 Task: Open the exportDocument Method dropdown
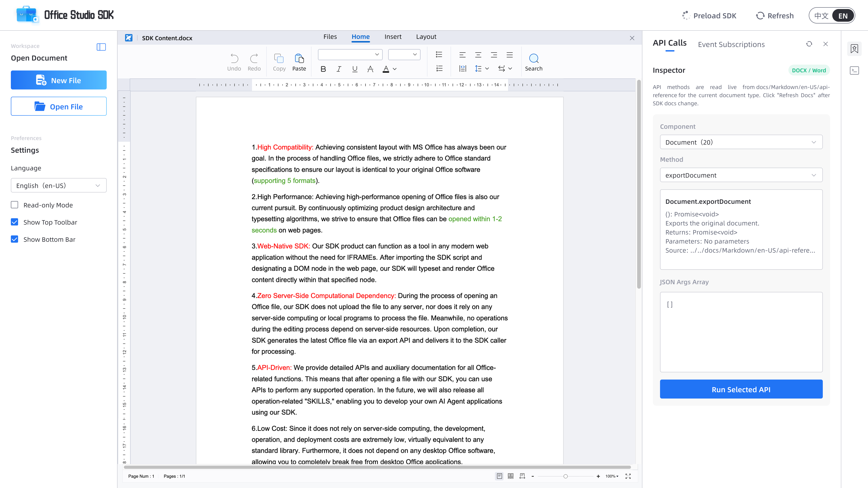(x=741, y=175)
